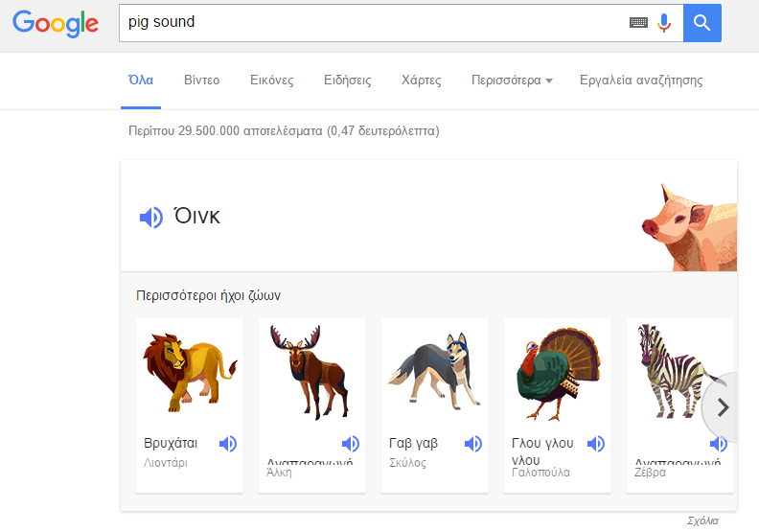Play the zebra sound speaker icon

tap(718, 444)
